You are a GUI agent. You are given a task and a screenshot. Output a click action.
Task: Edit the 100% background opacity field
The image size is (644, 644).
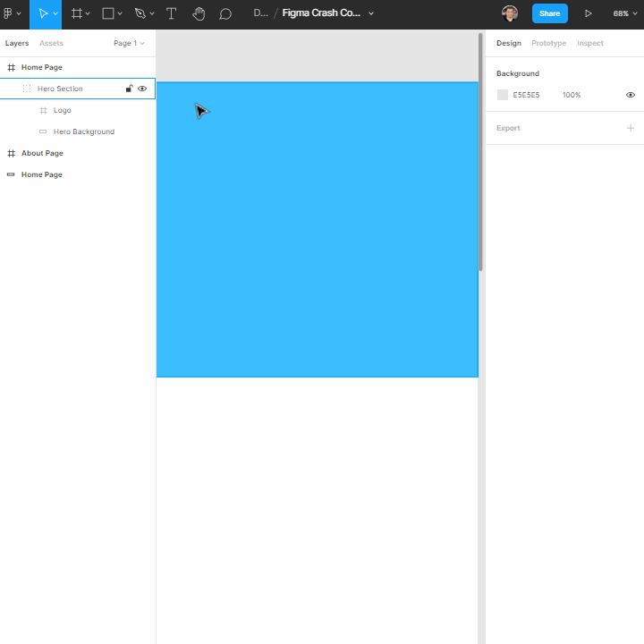point(572,95)
